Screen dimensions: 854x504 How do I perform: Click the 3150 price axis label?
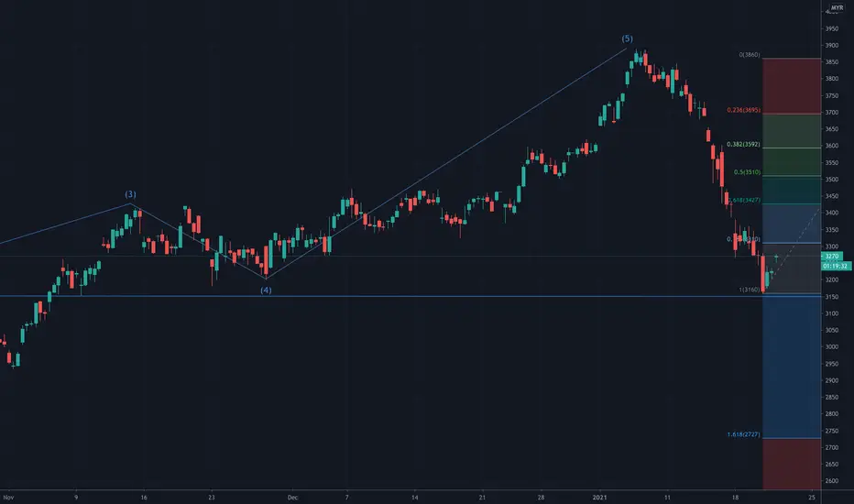(x=832, y=296)
